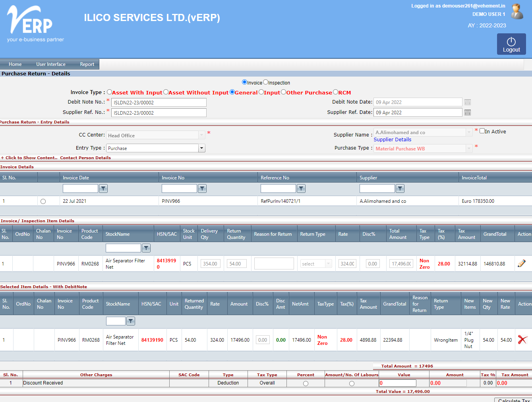The height and width of the screenshot is (402, 532).
Task: Choose Asset Without Input invoice type
Action: tap(166, 92)
